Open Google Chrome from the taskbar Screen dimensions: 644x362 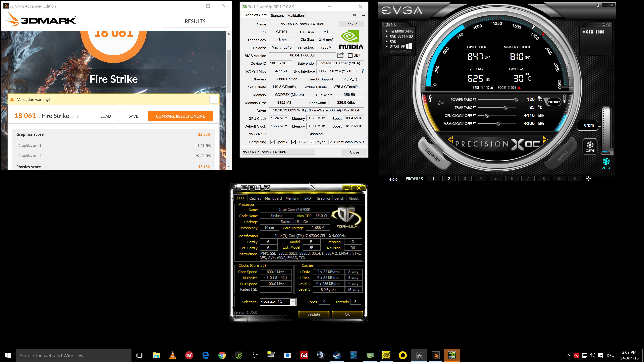pos(222,355)
